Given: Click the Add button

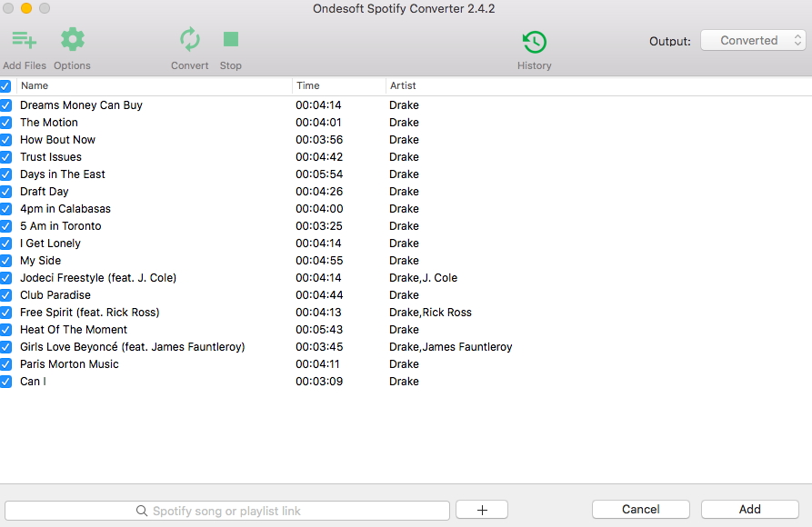Looking at the screenshot, I should (750, 510).
